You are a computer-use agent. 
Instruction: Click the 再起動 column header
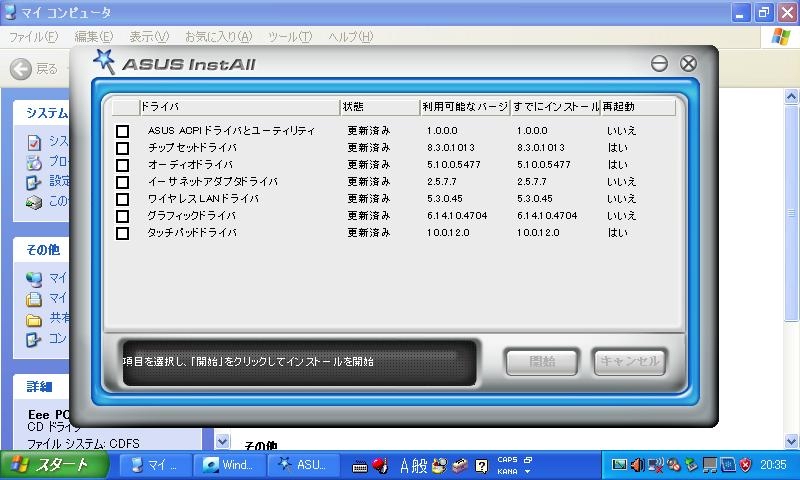(638, 107)
